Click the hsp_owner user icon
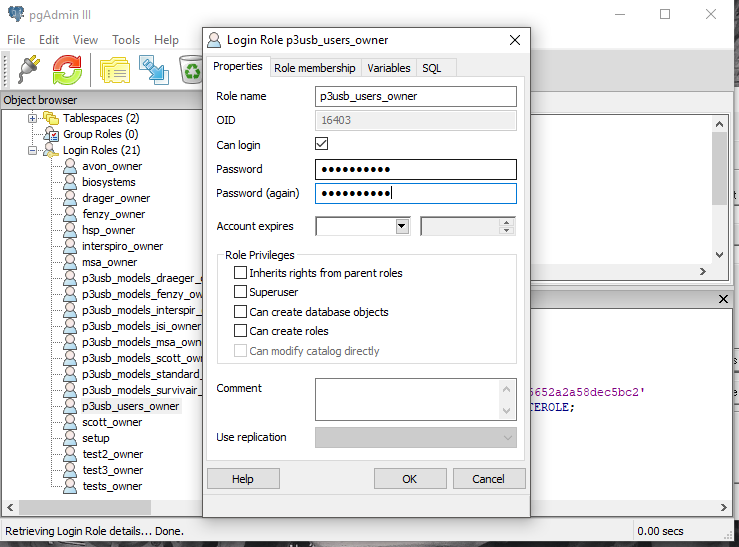739x547 pixels. click(x=70, y=230)
